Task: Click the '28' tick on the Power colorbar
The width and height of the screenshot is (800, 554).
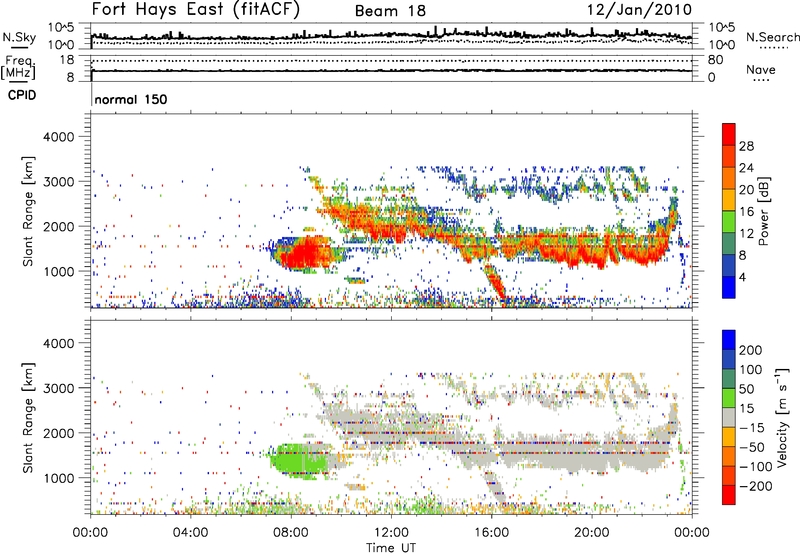Action: click(x=746, y=146)
